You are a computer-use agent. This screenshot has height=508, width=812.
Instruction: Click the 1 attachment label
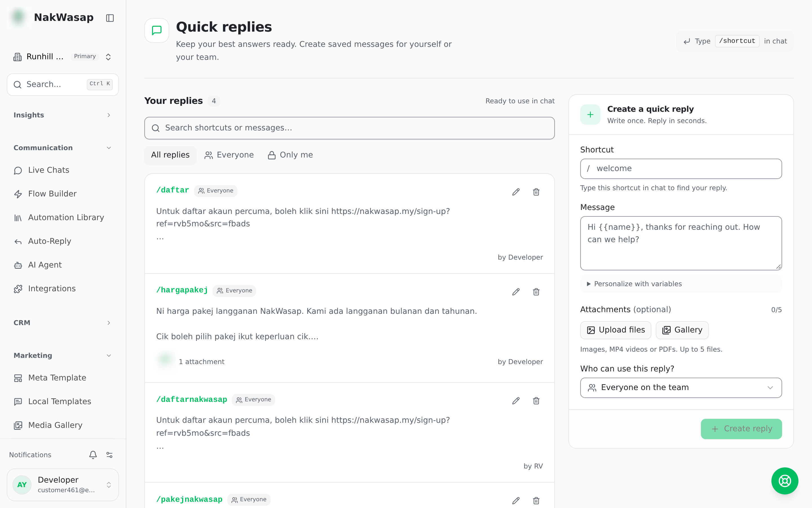pos(201,362)
